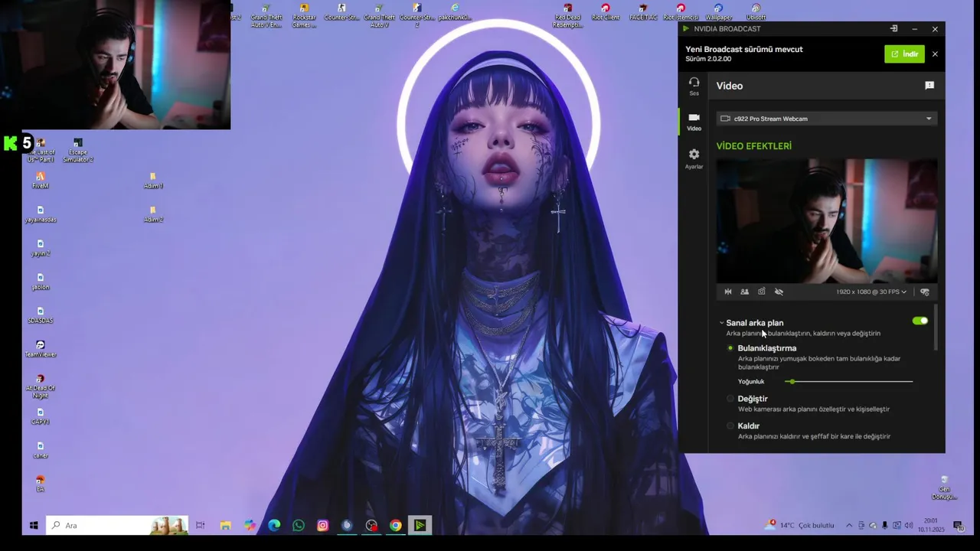980x551 pixels.
Task: Click the NVIDIA Broadcast taskbar icon
Action: [x=420, y=526]
